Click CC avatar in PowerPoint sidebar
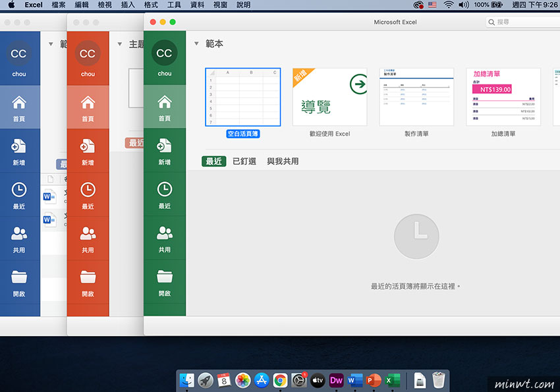Screen dimensions: 560x392 click(88, 53)
